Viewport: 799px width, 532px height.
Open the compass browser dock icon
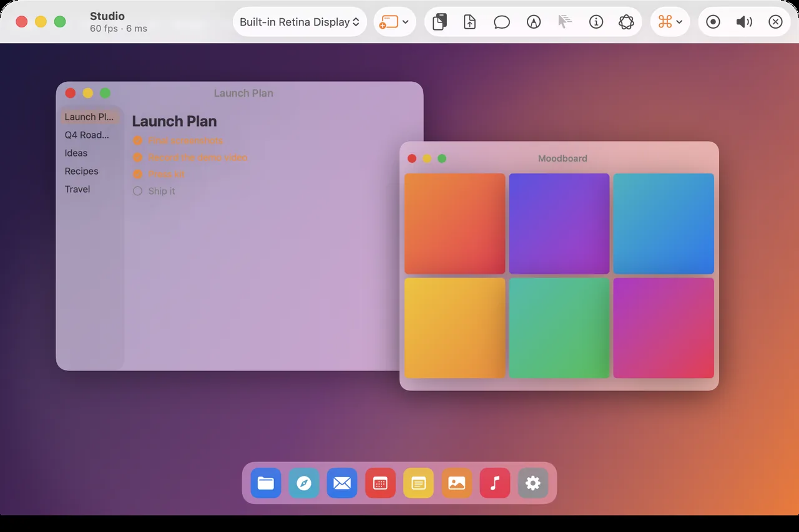click(x=304, y=483)
